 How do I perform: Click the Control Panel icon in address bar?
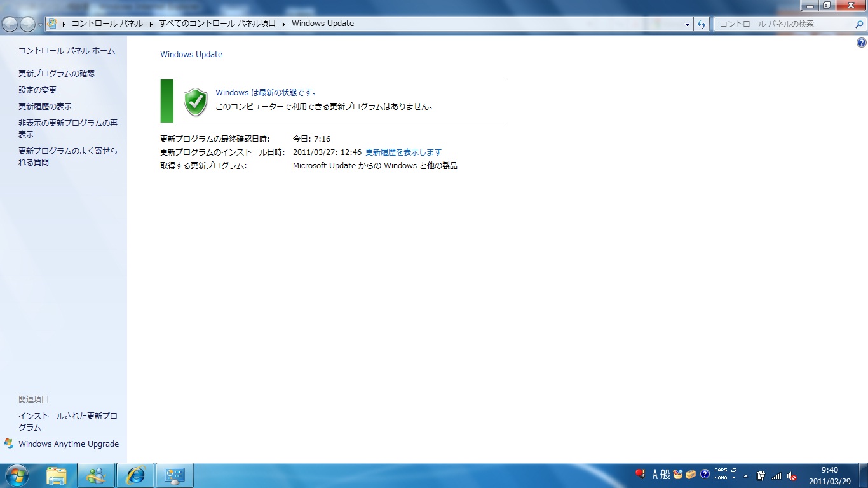click(53, 24)
